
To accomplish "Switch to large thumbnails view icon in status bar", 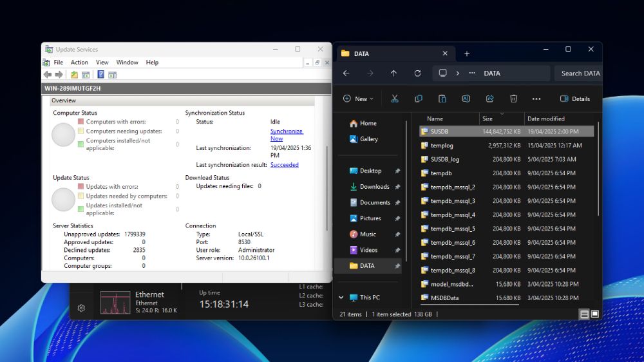I will (x=594, y=314).
